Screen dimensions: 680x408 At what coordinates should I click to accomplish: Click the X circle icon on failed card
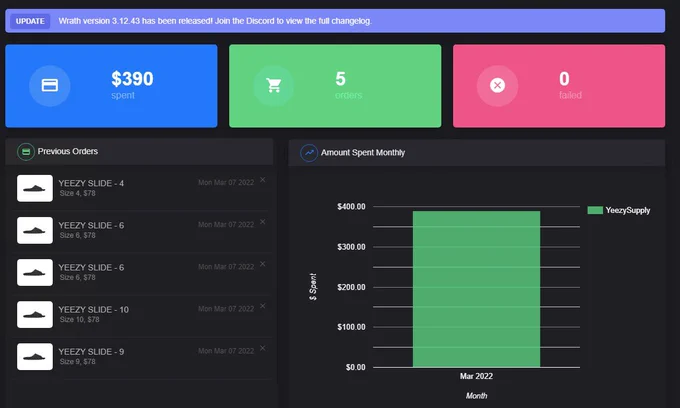click(497, 85)
